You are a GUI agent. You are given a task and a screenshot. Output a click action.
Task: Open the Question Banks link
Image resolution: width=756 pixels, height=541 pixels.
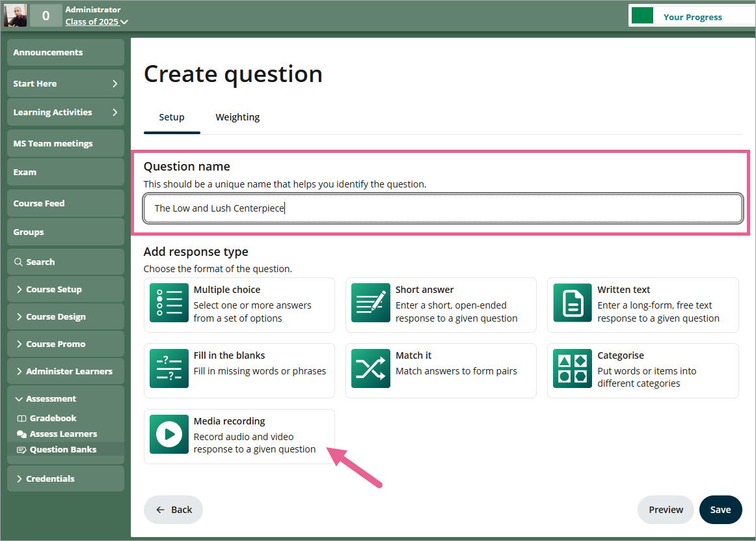tap(63, 449)
